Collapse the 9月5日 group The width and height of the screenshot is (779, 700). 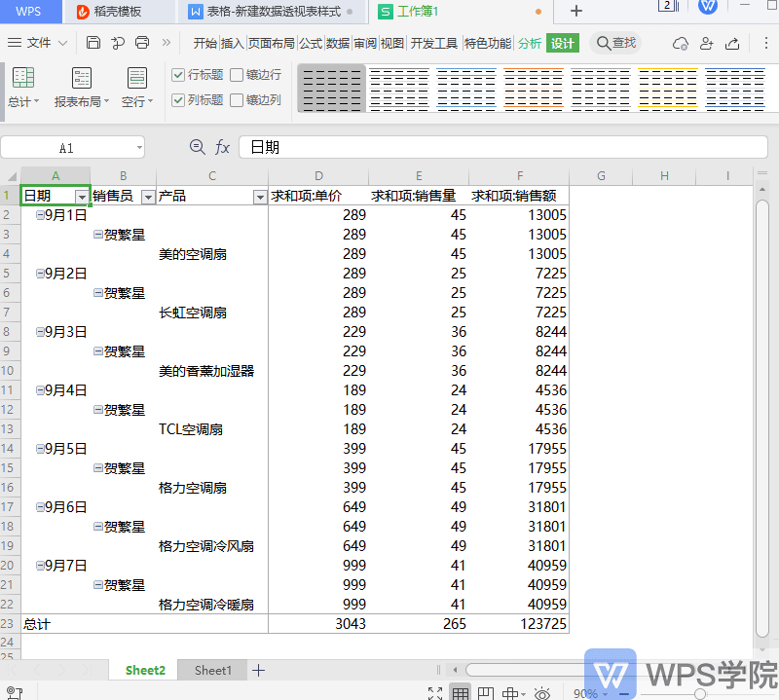(x=40, y=449)
